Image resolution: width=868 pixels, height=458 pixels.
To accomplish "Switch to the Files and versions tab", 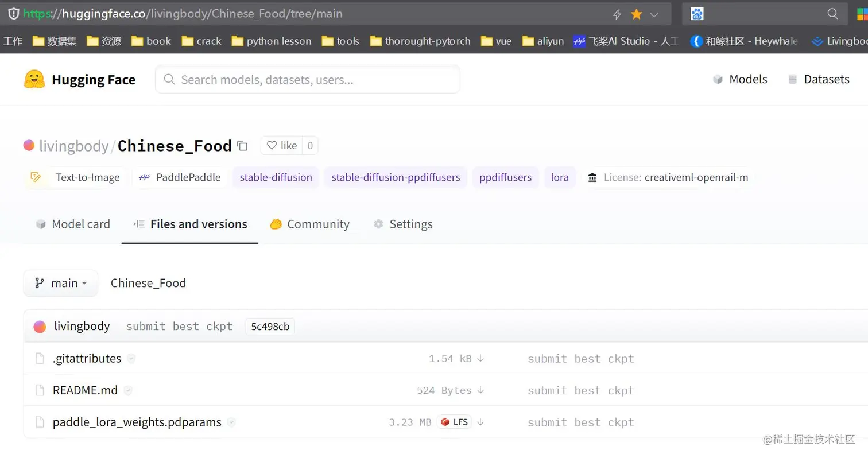I will (x=190, y=224).
